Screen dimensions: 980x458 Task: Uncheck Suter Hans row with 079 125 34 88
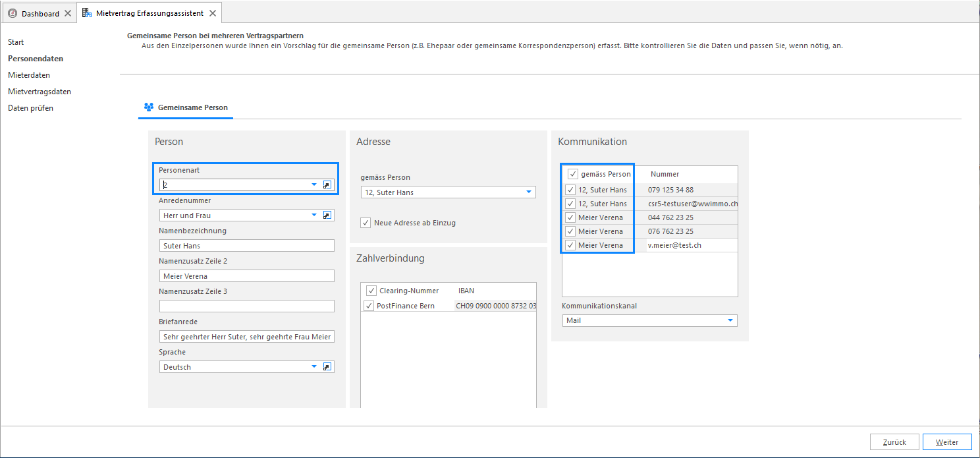(x=570, y=190)
